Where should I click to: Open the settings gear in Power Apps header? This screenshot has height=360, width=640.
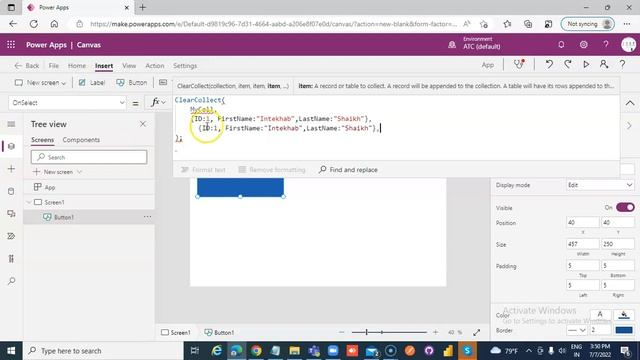coord(584,44)
